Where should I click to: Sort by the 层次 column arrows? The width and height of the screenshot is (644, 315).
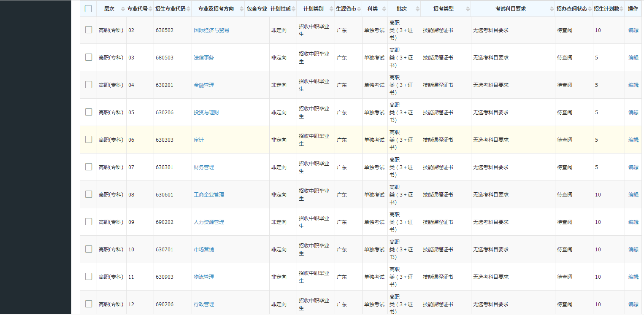coord(123,9)
